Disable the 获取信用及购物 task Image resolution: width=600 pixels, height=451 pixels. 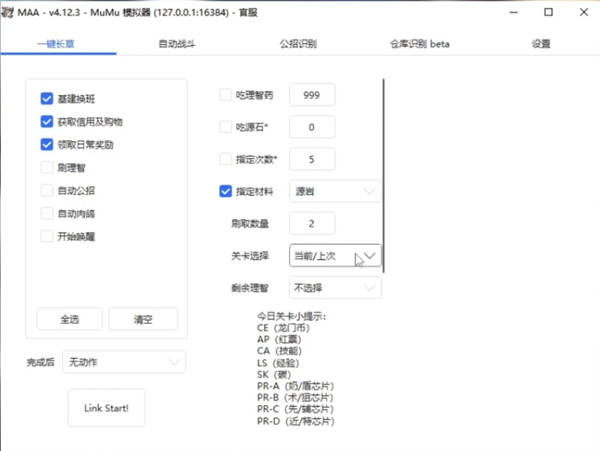47,122
